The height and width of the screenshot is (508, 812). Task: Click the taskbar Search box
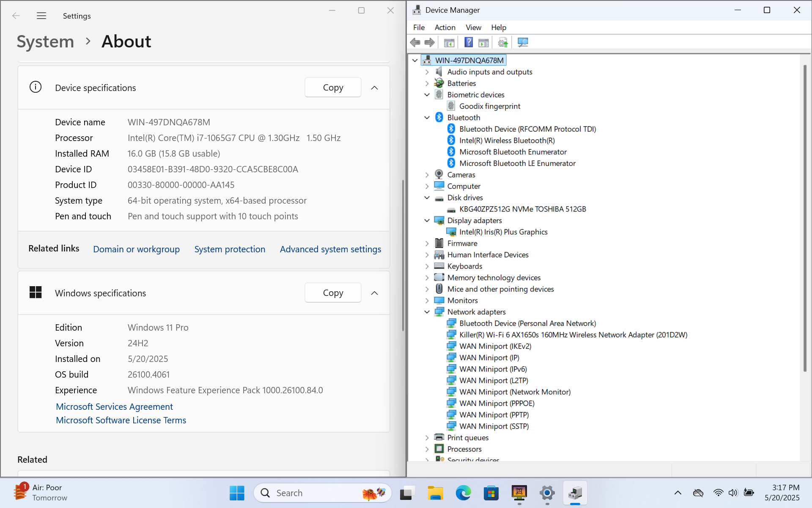point(322,493)
